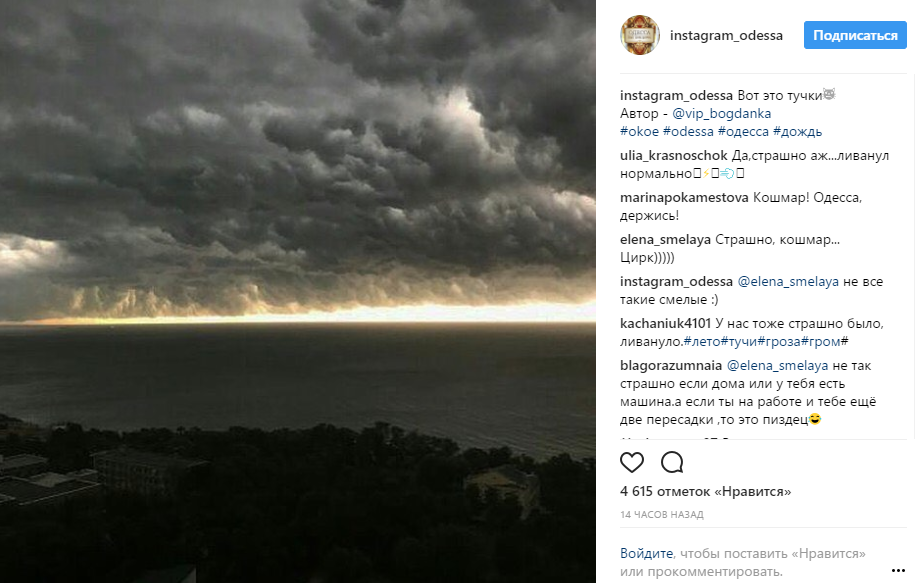The width and height of the screenshot is (915, 583).
Task: Open the #odessa hashtag
Action: 688,131
